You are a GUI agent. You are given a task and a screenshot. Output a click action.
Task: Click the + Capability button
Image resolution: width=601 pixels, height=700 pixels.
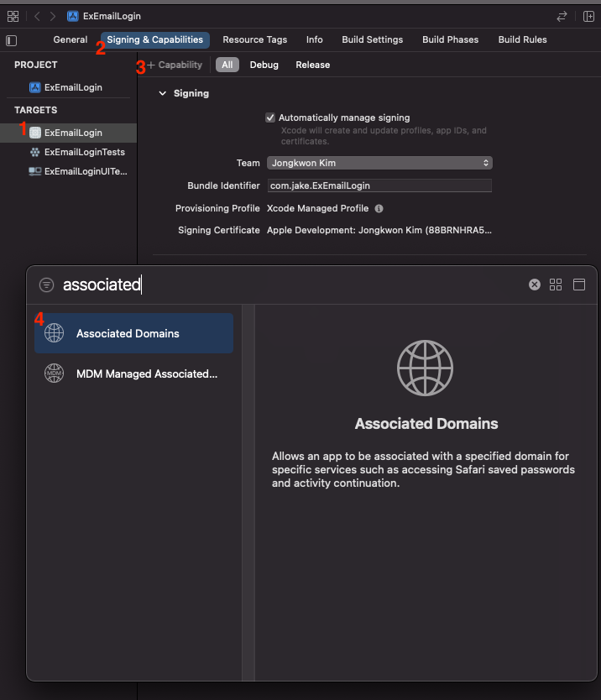pos(175,65)
